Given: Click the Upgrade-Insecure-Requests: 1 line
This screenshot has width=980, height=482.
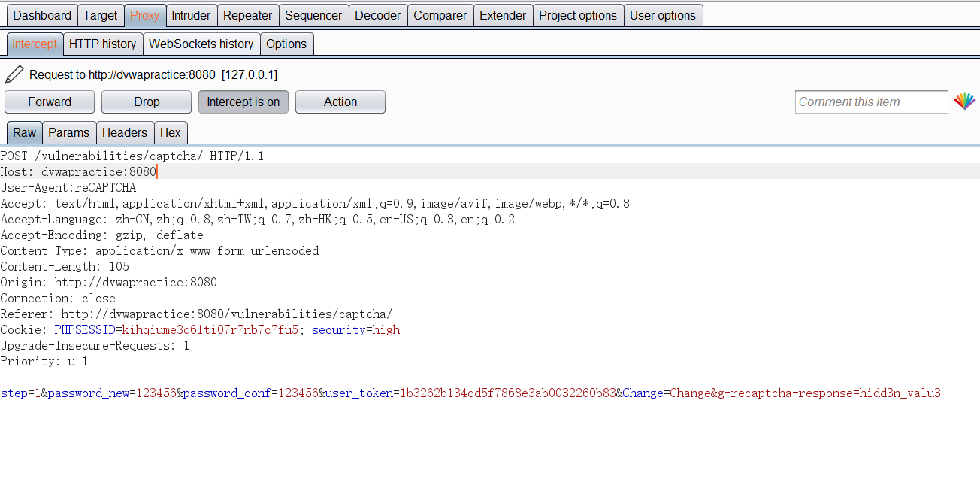Looking at the screenshot, I should tap(95, 346).
